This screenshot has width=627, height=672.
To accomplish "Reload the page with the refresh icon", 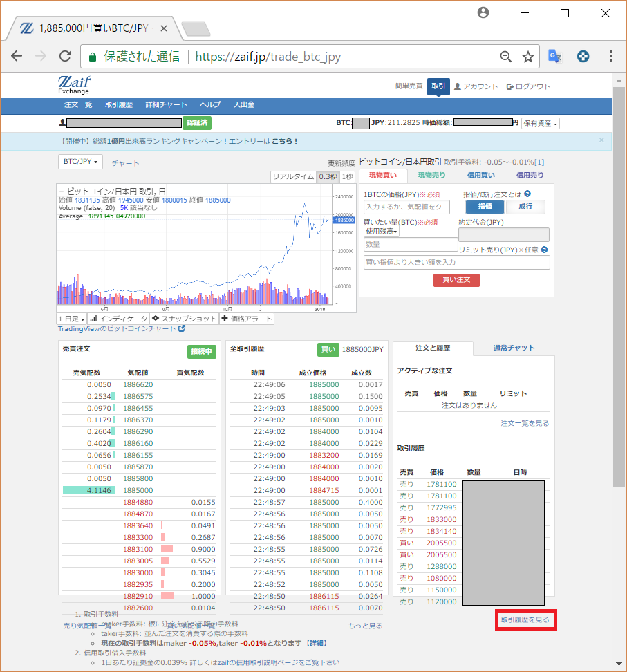I will click(x=65, y=56).
